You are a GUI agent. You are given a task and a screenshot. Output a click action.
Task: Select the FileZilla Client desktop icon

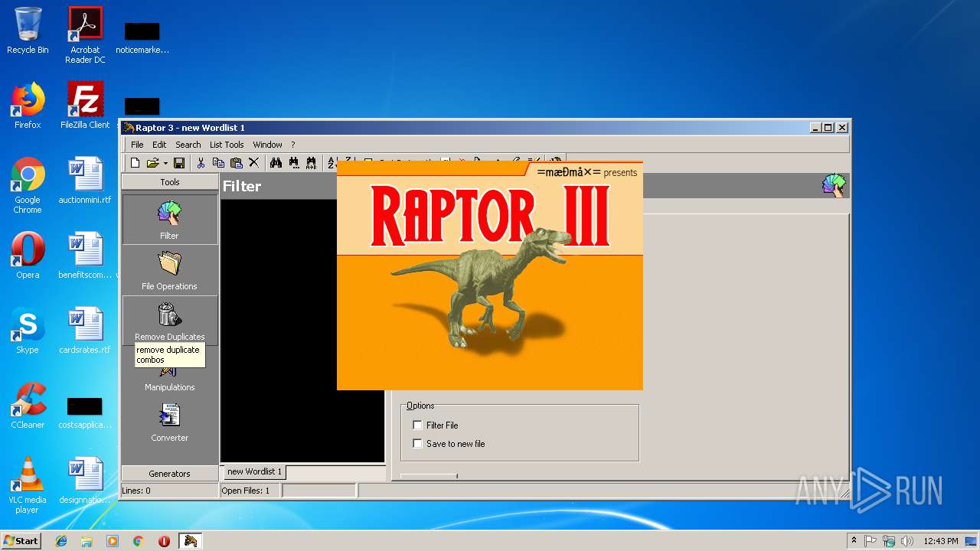pyautogui.click(x=85, y=106)
